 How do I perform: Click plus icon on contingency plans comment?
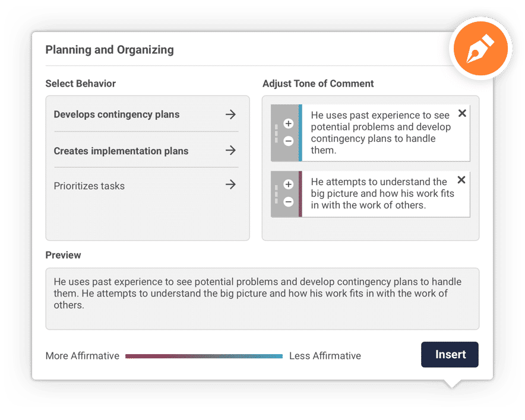[x=288, y=124]
